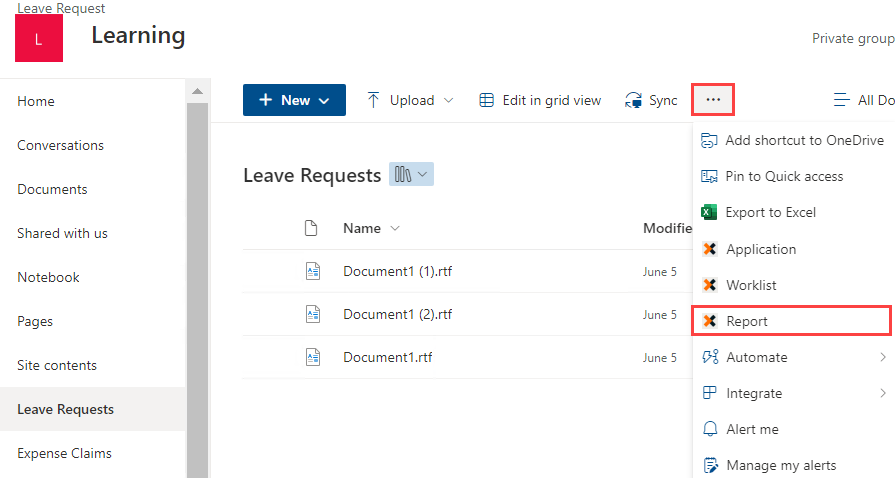Click the Alert me bell icon
The height and width of the screenshot is (478, 895).
(x=710, y=429)
